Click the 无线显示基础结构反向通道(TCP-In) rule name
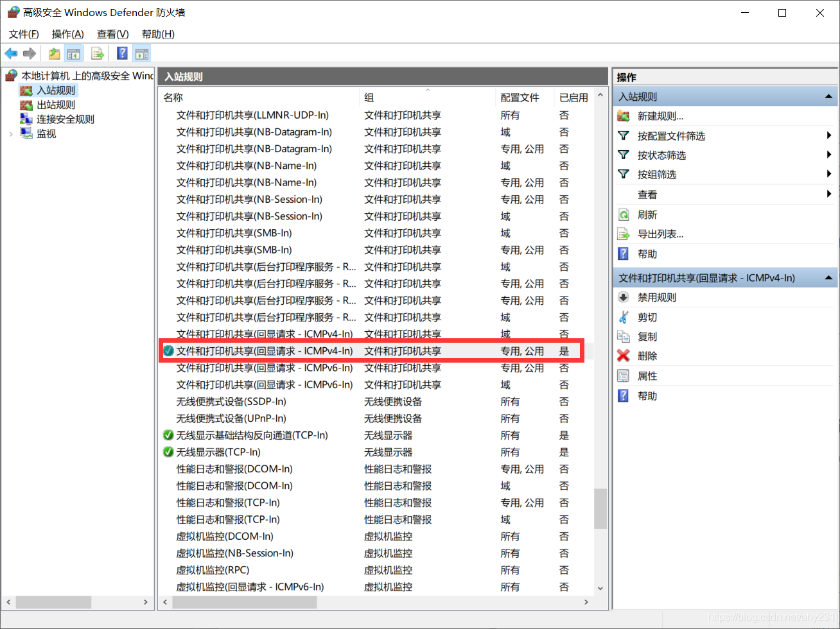840x629 pixels. click(252, 435)
